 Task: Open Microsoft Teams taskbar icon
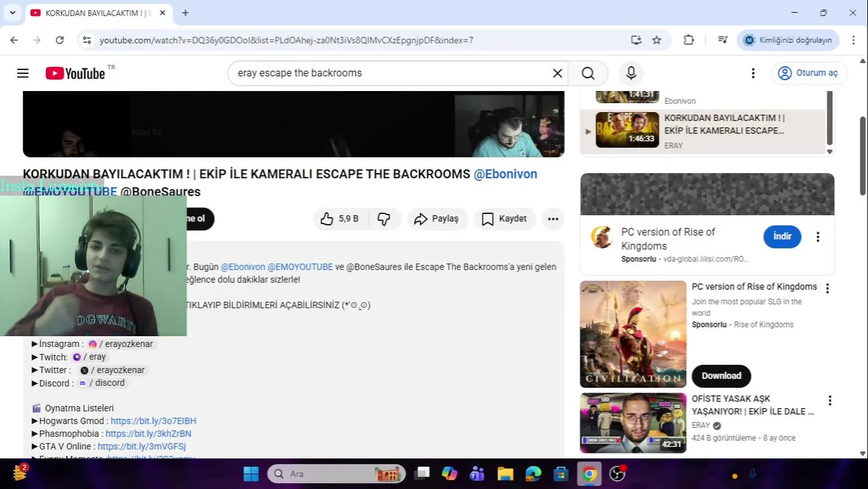[477, 474]
